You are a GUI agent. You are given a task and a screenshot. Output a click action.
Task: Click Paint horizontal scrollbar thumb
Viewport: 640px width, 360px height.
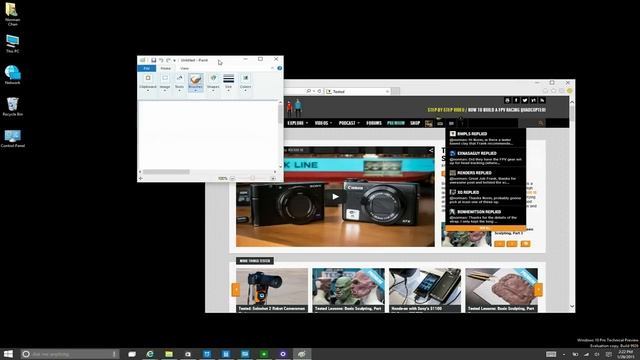[x=166, y=172]
